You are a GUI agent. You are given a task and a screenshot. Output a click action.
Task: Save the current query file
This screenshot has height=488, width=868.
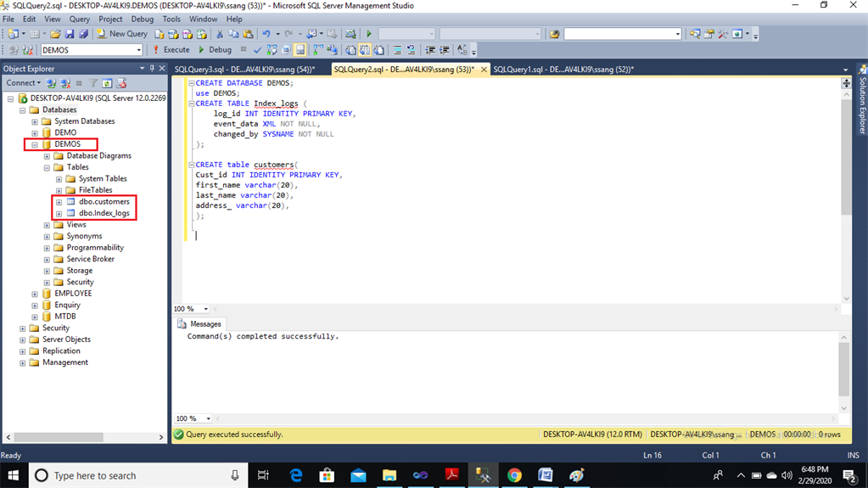point(70,34)
